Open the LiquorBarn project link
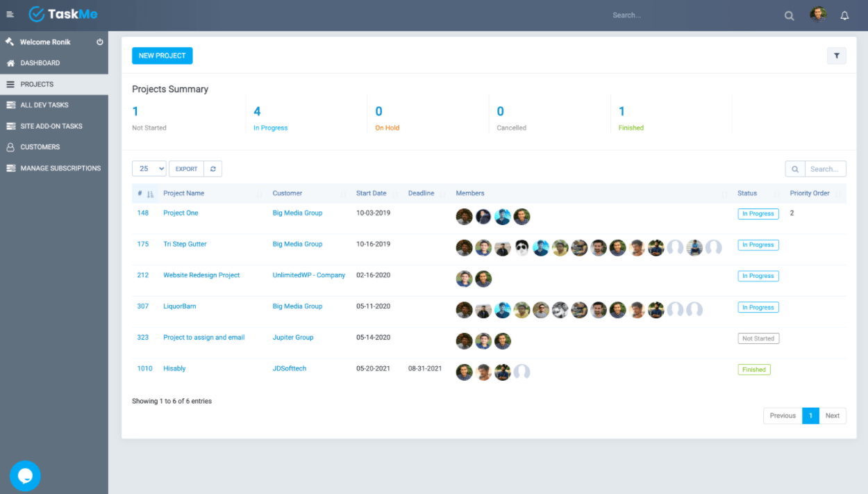868x494 pixels. coord(180,306)
